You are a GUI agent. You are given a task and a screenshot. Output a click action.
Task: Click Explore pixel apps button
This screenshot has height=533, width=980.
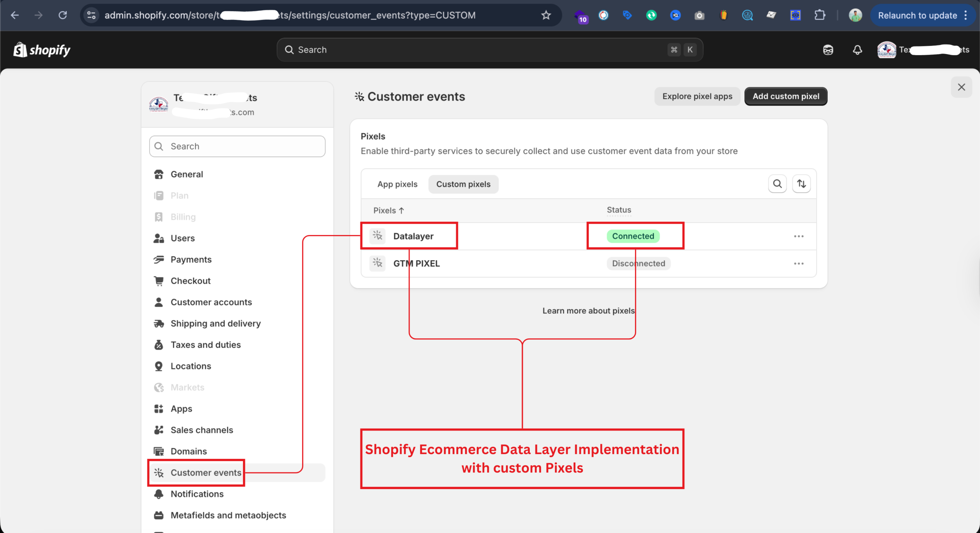[697, 96]
